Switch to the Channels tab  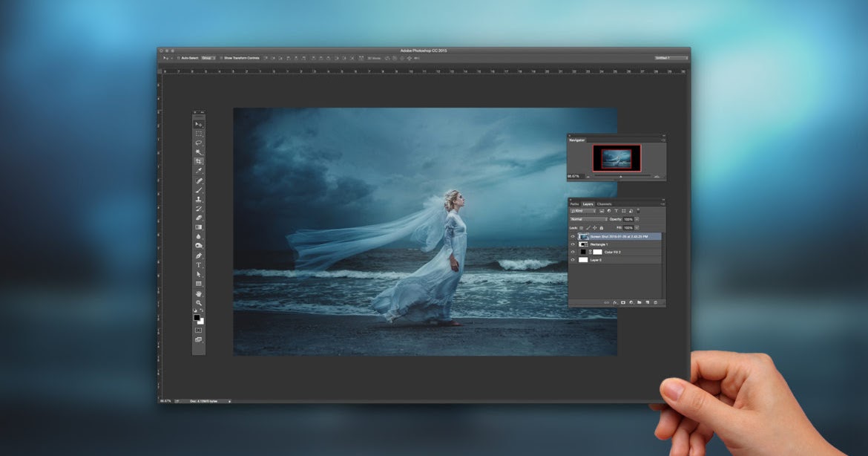click(x=604, y=203)
